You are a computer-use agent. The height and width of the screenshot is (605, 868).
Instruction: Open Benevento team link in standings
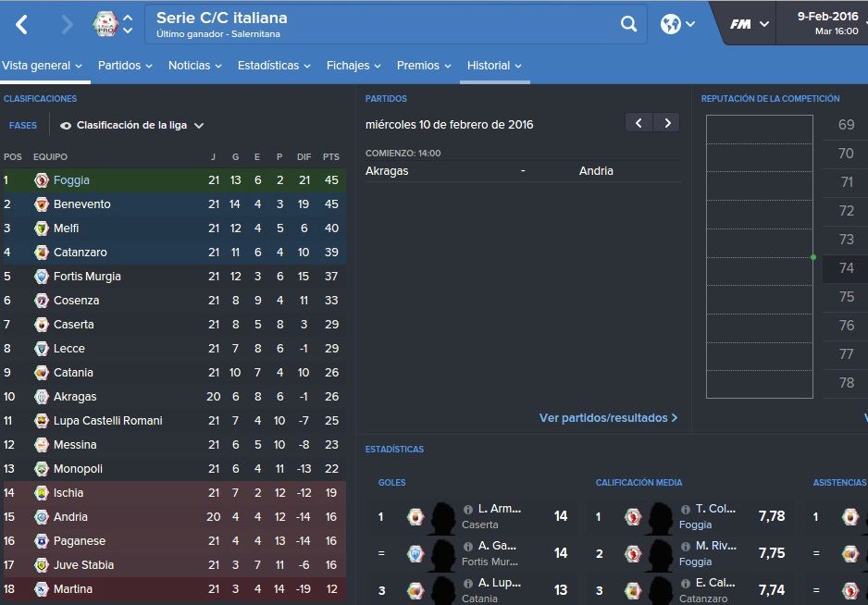pyautogui.click(x=82, y=204)
